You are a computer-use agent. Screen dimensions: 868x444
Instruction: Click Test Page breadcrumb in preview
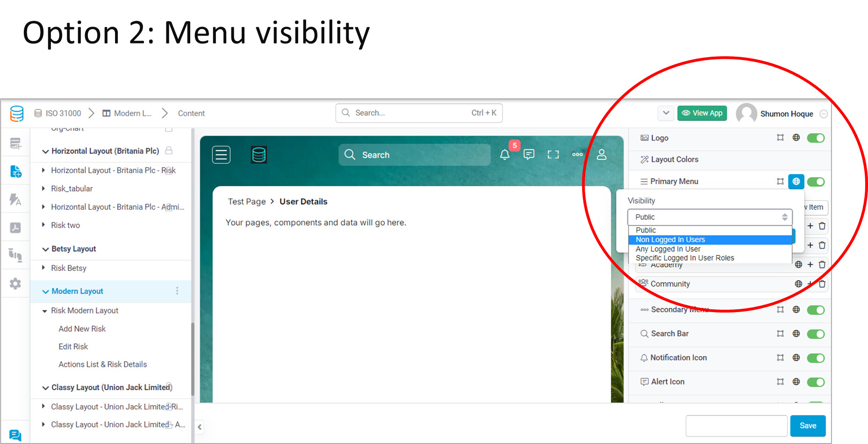(247, 202)
